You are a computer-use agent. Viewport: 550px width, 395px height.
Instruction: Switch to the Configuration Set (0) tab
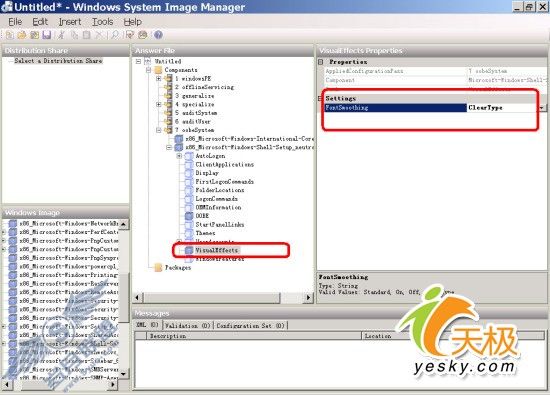[250, 326]
